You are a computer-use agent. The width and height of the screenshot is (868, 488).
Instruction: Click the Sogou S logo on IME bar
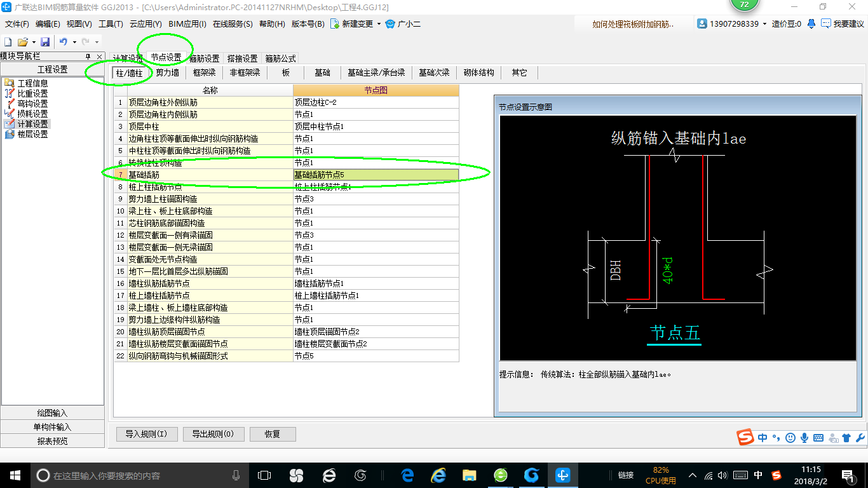tap(746, 437)
